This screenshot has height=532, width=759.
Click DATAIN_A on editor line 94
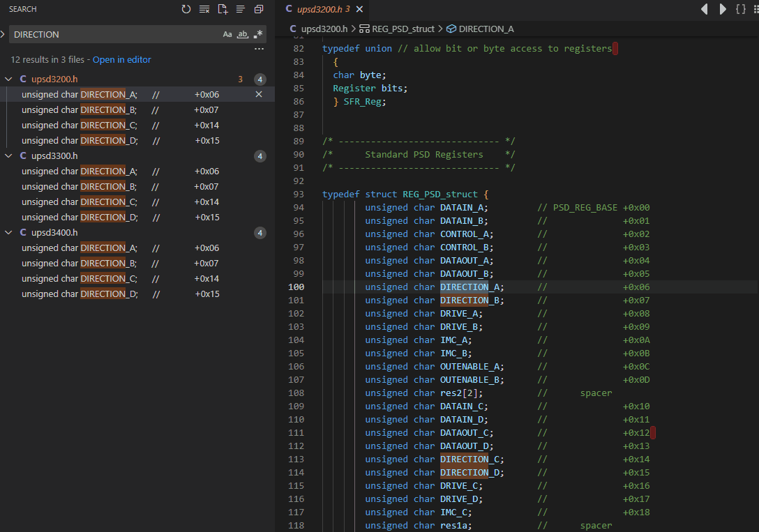[461, 208]
